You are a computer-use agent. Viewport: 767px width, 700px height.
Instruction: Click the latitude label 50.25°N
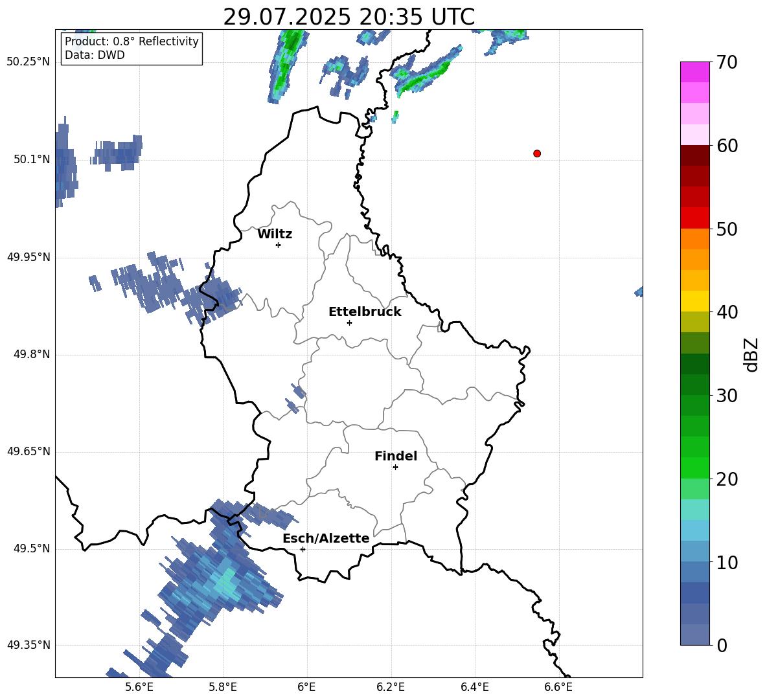pyautogui.click(x=29, y=62)
